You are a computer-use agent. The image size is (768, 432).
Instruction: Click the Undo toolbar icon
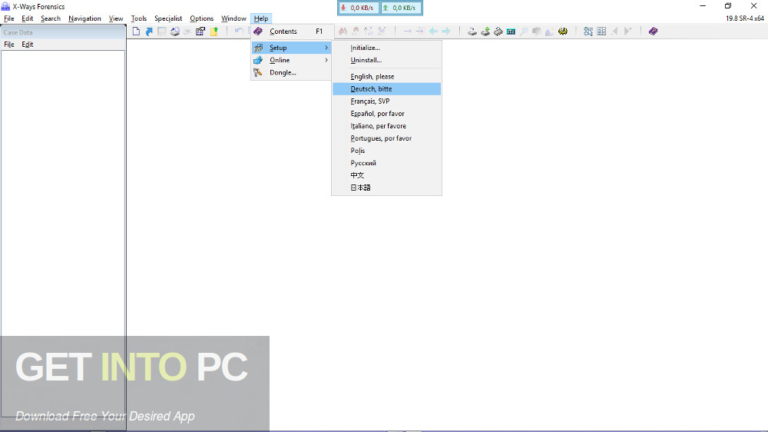point(239,31)
